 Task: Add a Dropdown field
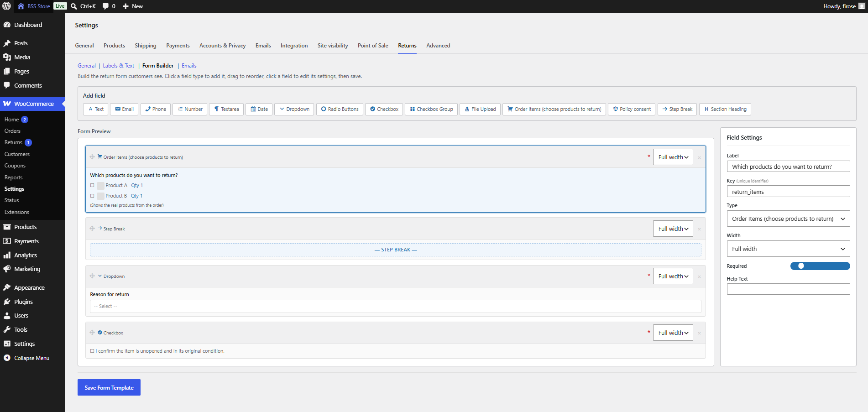294,109
